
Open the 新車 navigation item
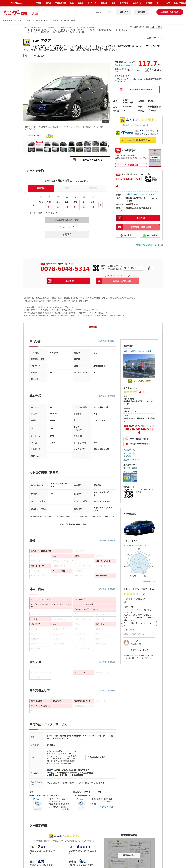[72, 3]
